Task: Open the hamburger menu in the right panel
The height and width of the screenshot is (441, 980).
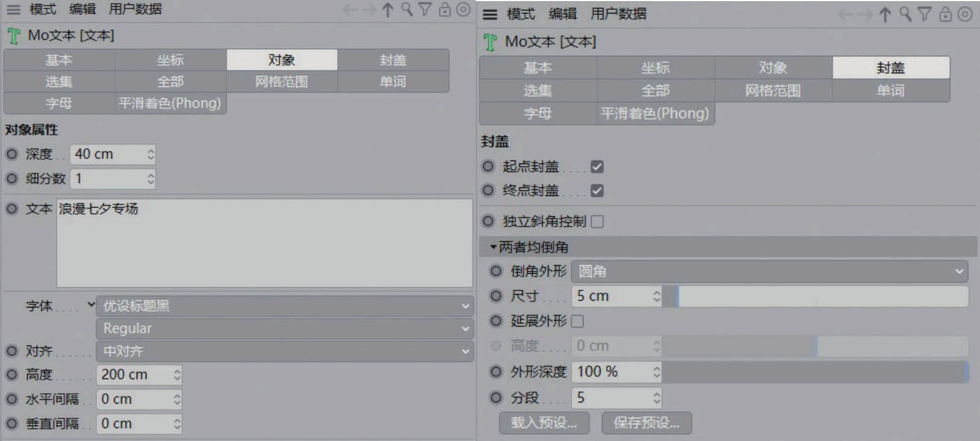Action: (490, 14)
